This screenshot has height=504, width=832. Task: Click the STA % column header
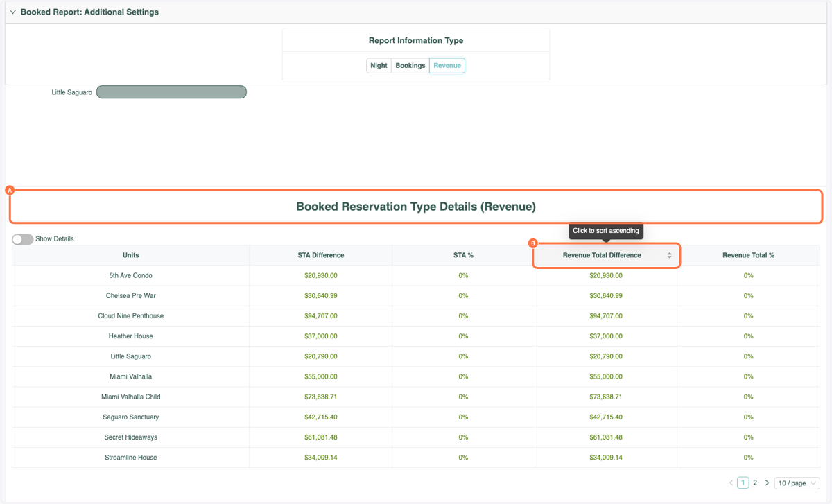click(463, 255)
